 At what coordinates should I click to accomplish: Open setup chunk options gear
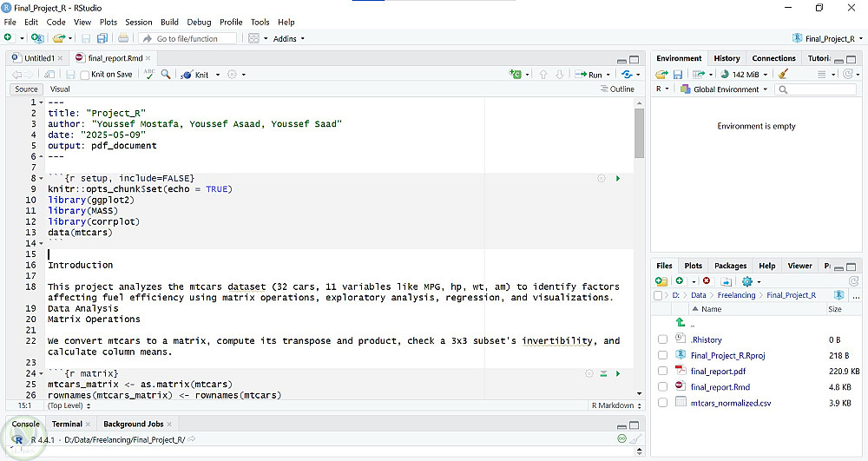pos(602,178)
